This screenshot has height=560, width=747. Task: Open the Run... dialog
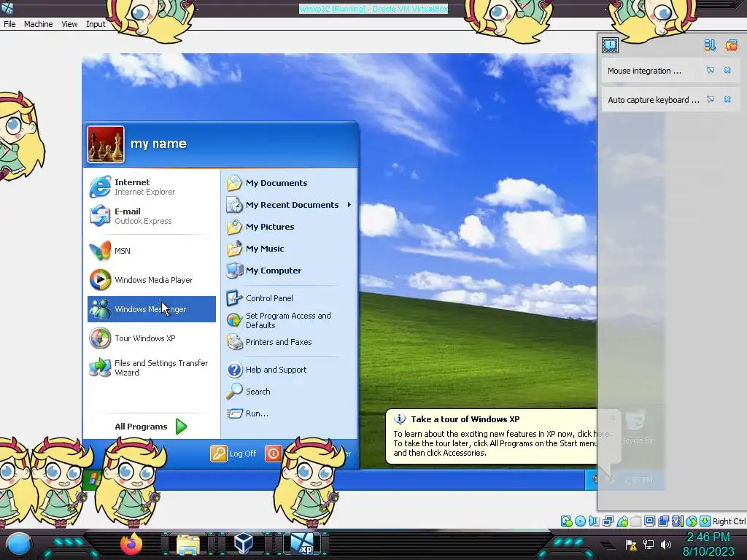point(290,413)
